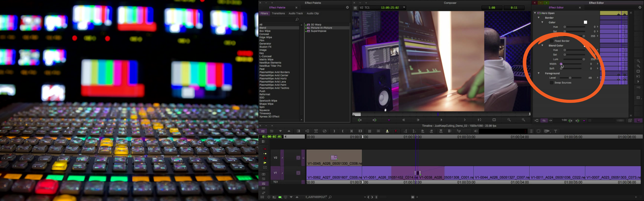The image size is (644, 201).
Task: Click the Blend Color Width slider handle
Action: point(561,64)
